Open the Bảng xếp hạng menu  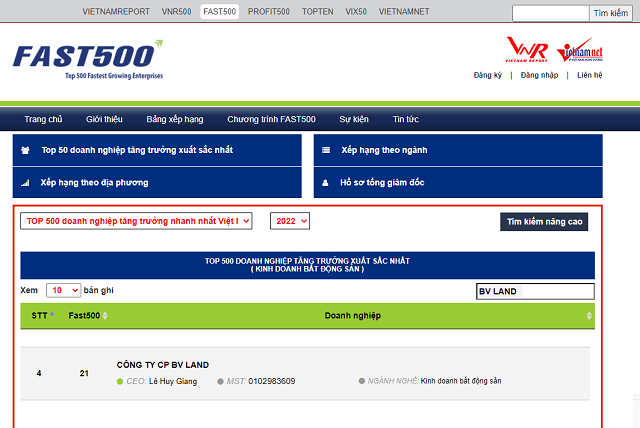click(174, 119)
